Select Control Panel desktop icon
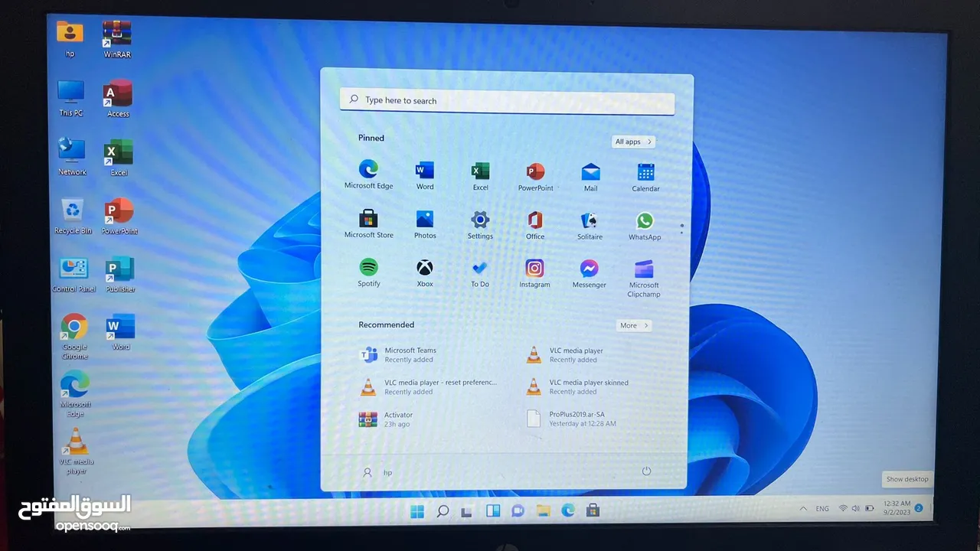This screenshot has height=551, width=980. [74, 275]
